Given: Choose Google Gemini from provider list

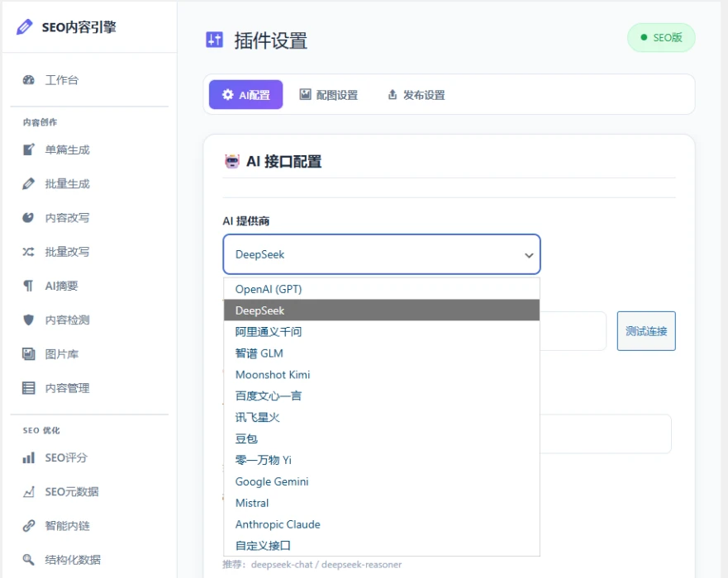Looking at the screenshot, I should [382, 481].
